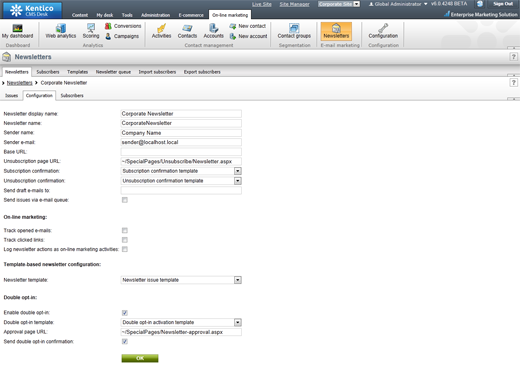Open Campaigns

[x=122, y=36]
